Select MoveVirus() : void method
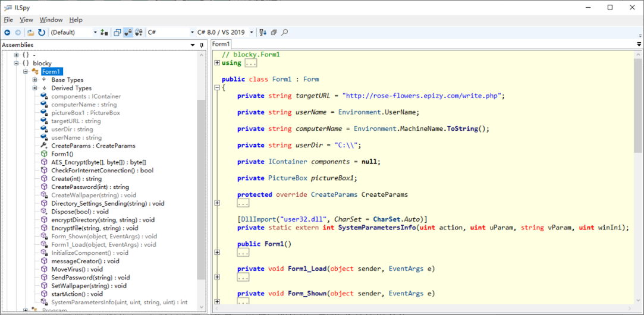This screenshot has width=644, height=315. pyautogui.click(x=77, y=269)
